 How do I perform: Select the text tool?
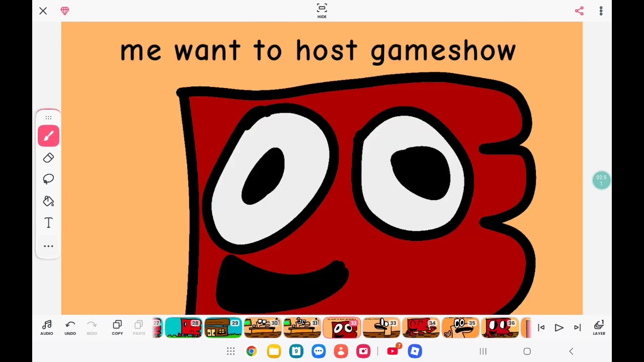[x=48, y=223]
